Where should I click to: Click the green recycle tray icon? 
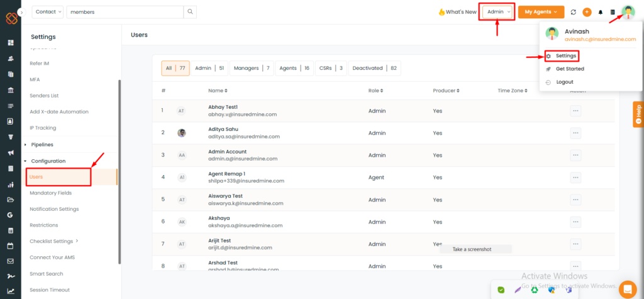tap(535, 290)
